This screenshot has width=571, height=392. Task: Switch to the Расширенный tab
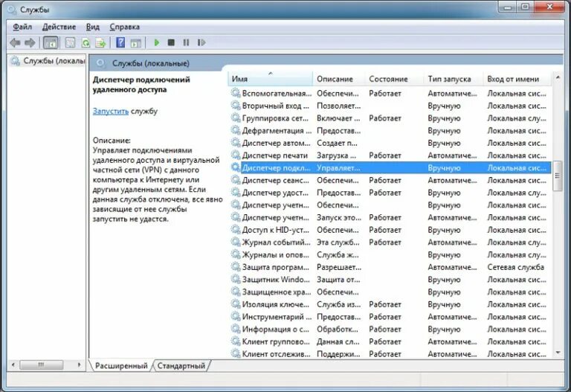tap(121, 365)
